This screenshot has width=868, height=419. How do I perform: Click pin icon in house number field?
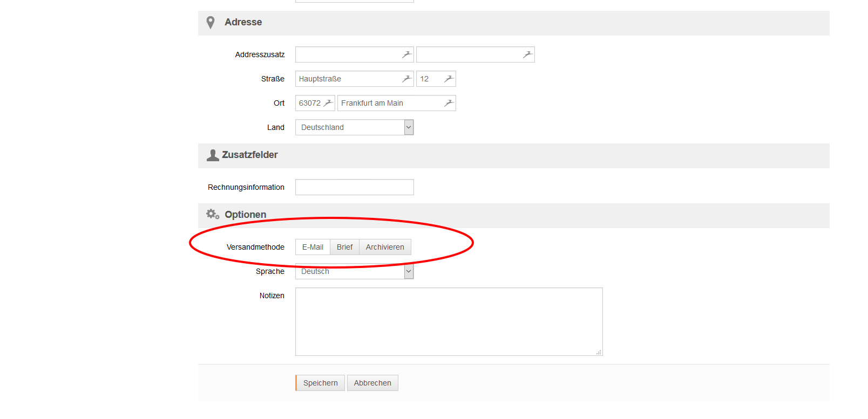click(x=449, y=79)
